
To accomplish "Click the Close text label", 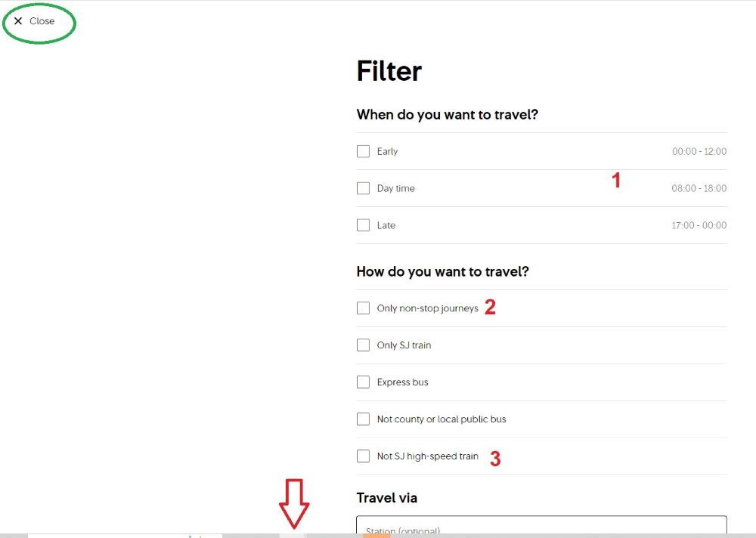I will click(42, 21).
